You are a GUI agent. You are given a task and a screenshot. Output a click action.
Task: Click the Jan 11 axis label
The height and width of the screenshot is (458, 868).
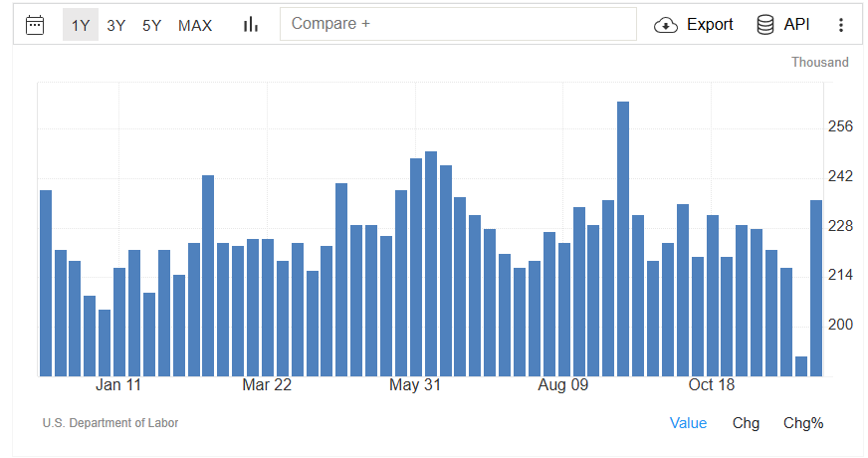(118, 385)
